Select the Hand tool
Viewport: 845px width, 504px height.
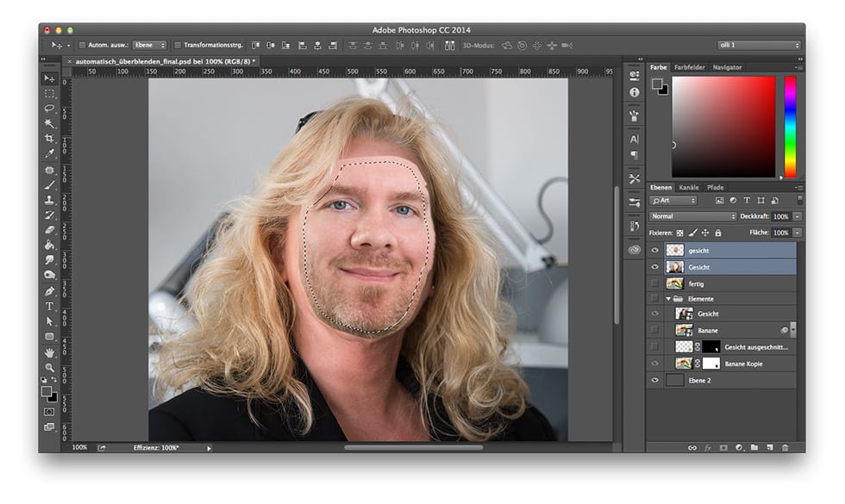[49, 353]
